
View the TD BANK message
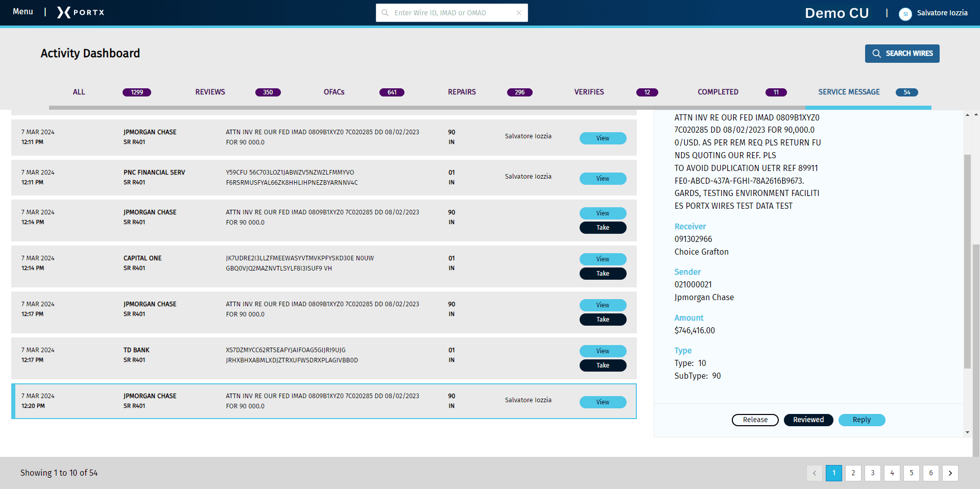point(603,351)
